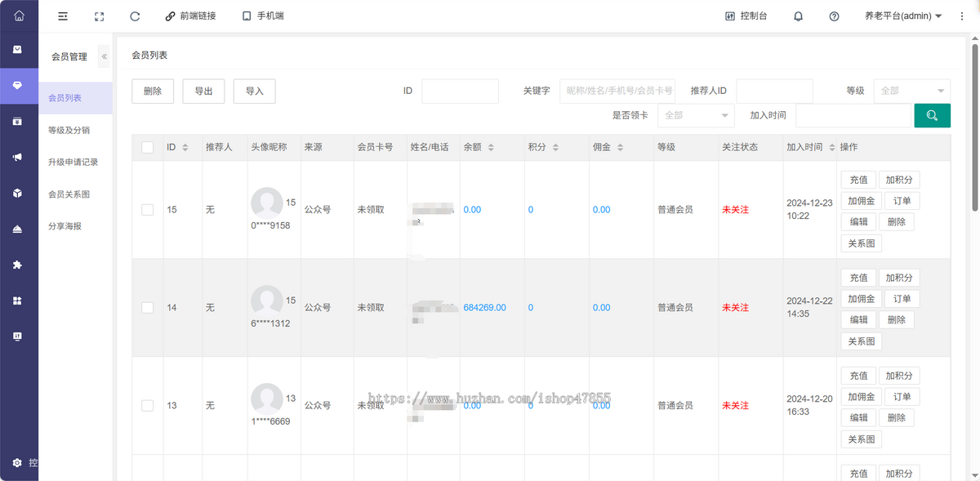Screen dimensions: 980x481
Task: Collapse the 会员管理 side panel
Action: click(x=104, y=56)
